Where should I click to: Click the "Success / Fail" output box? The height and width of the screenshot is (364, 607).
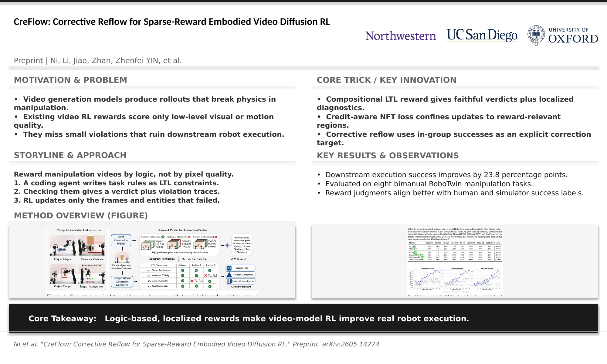tap(241, 268)
